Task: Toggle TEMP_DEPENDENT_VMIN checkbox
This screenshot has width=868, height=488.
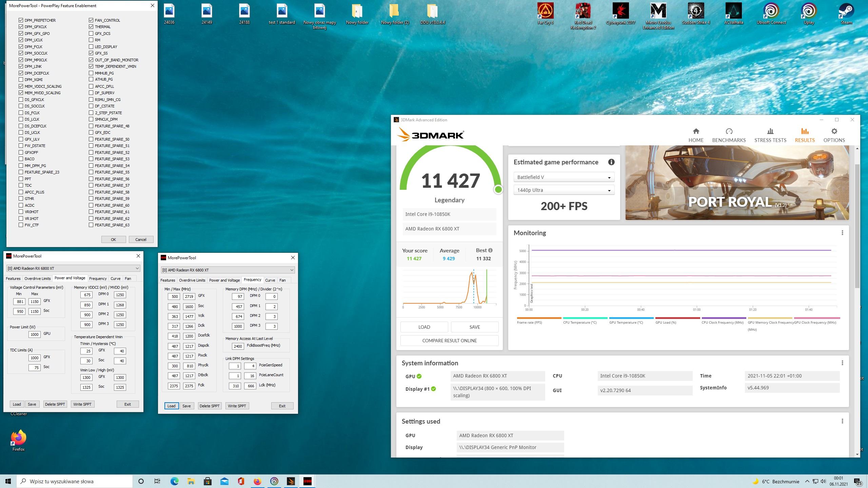Action: 91,66
